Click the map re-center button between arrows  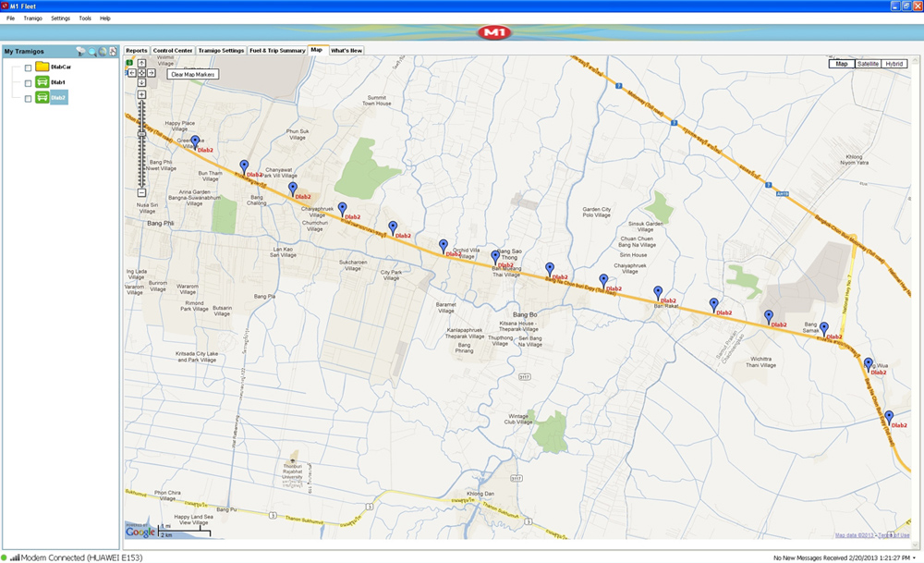(141, 72)
